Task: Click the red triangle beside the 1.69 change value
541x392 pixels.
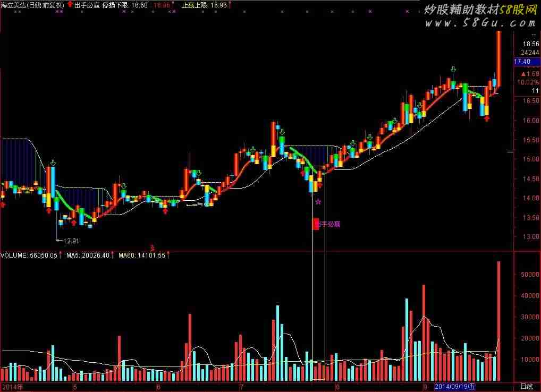Action: 523,74
